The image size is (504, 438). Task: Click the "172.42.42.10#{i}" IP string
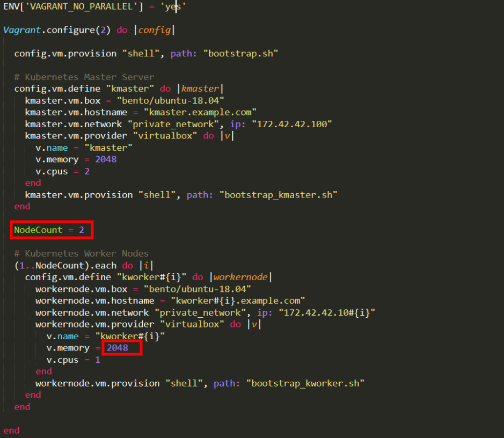point(327,312)
